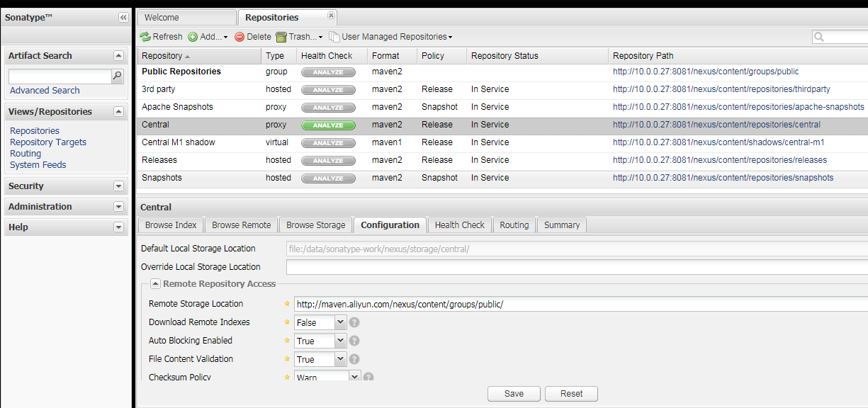
Task: Select the 3rd party repository row
Action: click(x=502, y=89)
